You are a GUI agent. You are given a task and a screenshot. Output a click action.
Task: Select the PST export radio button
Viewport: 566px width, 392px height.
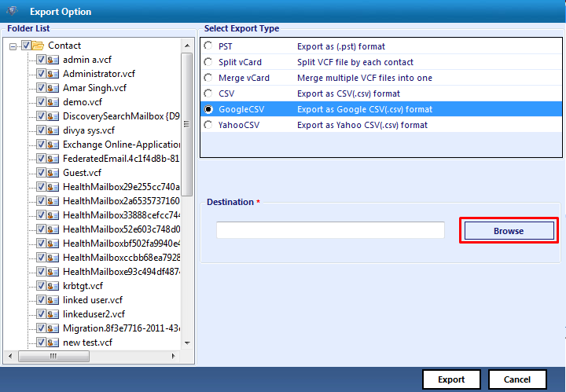208,46
